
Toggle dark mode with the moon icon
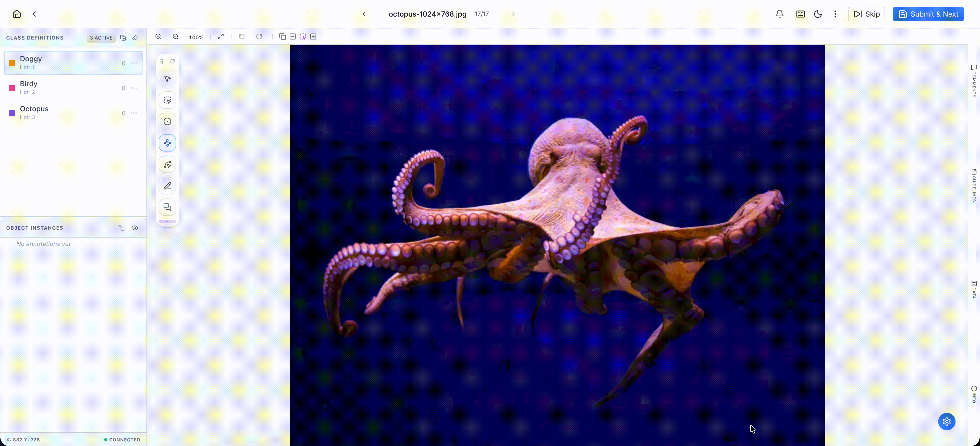(818, 14)
